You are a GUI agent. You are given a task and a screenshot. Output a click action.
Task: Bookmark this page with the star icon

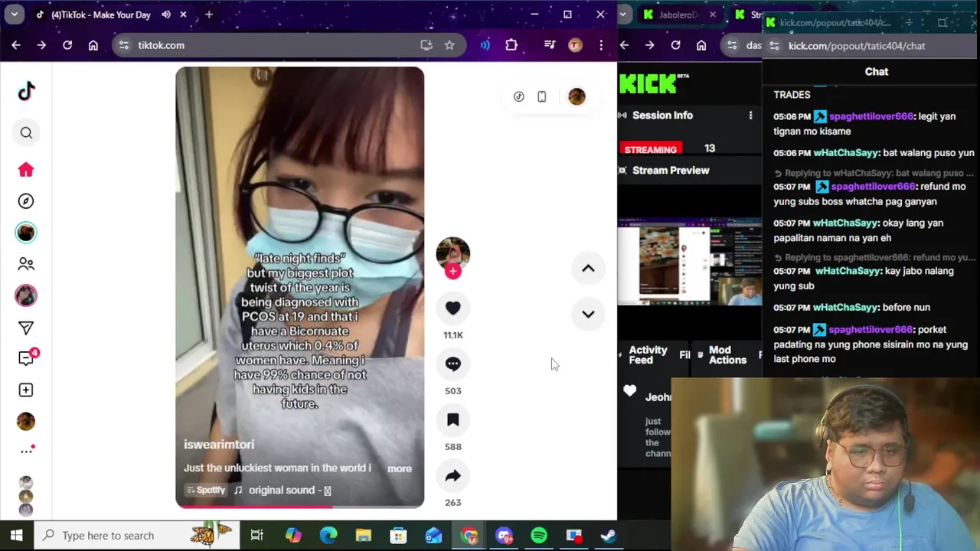click(449, 45)
